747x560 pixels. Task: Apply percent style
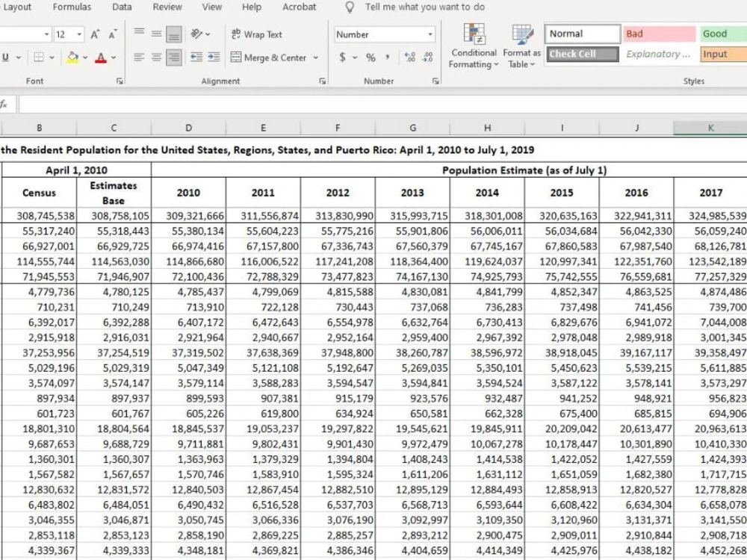371,57
